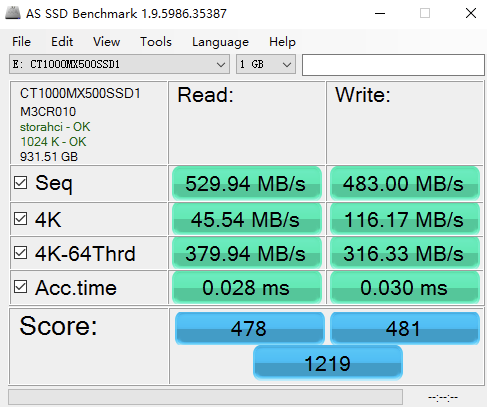
Task: Click the Write: column header
Action: [363, 95]
